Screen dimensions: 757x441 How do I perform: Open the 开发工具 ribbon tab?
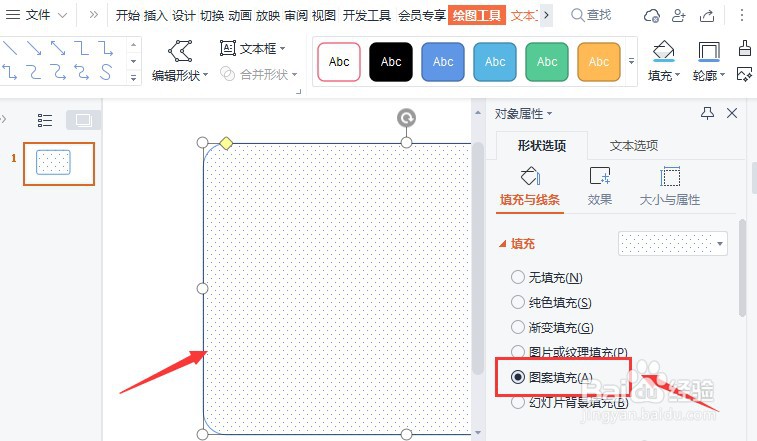366,15
